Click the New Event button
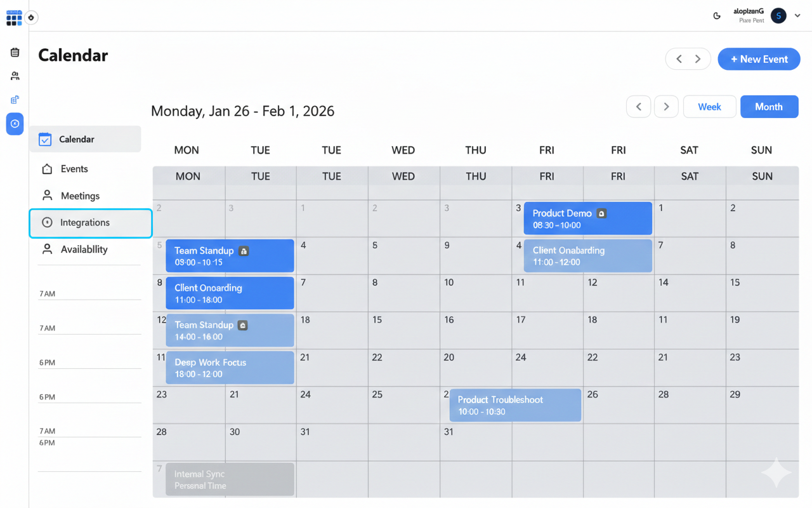This screenshot has width=812, height=508. pos(759,59)
